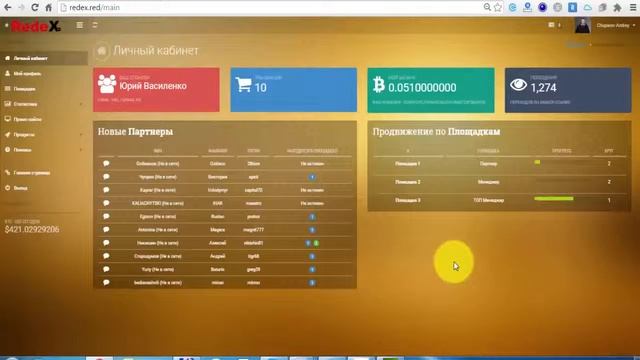
Task: Click blue platform badge in margut777 row
Action: click(x=312, y=230)
